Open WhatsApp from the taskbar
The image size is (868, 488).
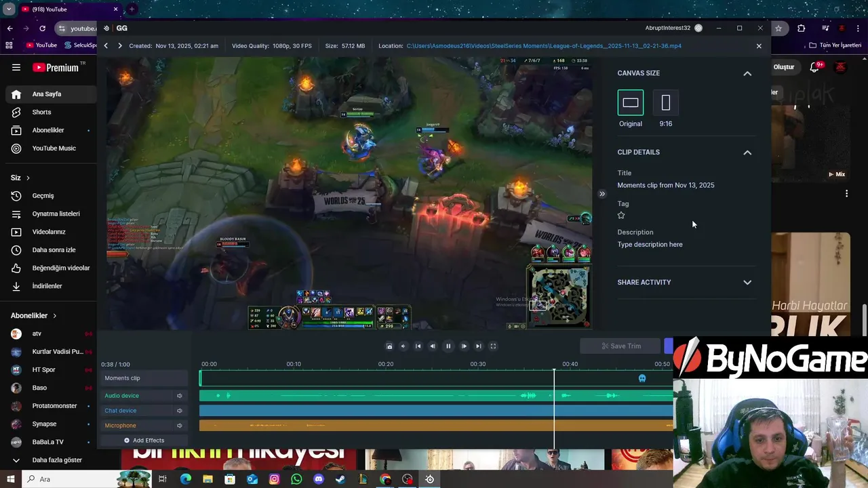coord(296,479)
